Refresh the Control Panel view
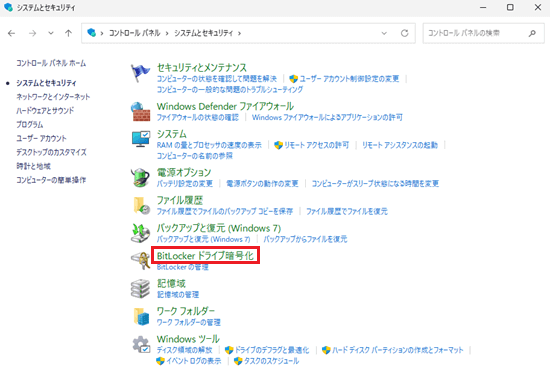This screenshot has width=550, height=378. pos(404,33)
